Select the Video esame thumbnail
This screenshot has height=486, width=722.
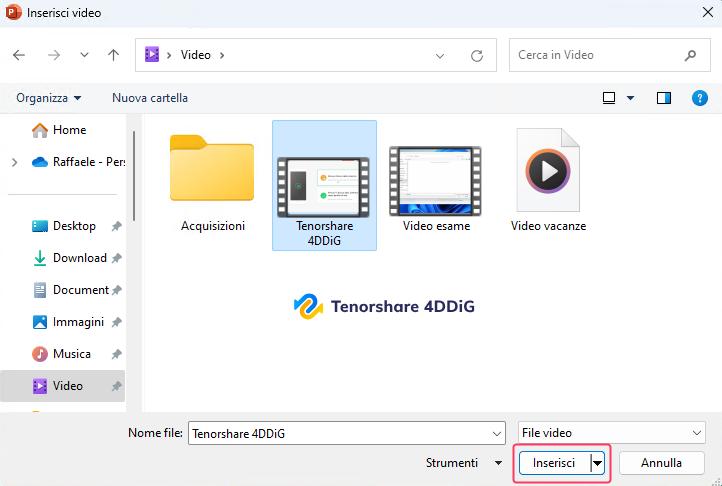tap(436, 181)
